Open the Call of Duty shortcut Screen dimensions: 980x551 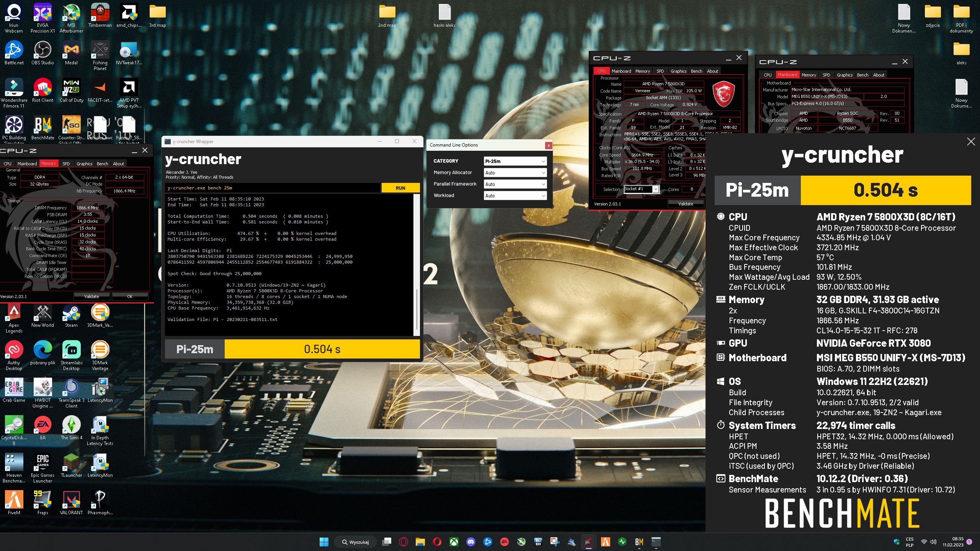tap(71, 90)
